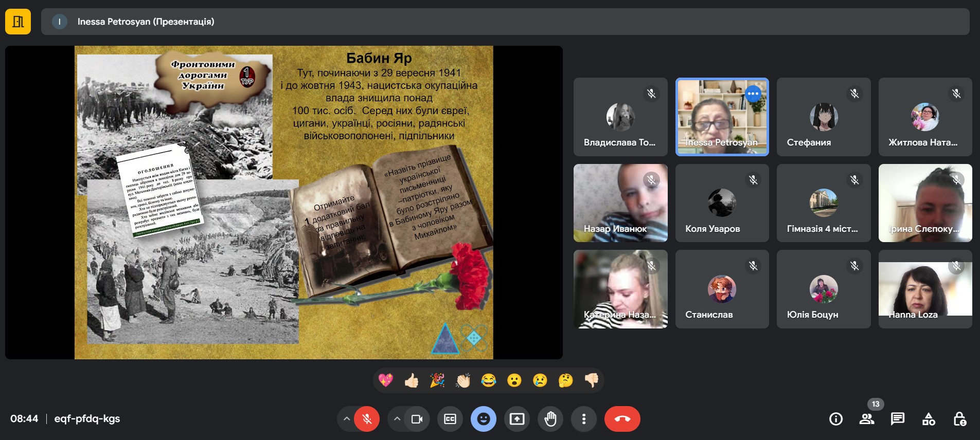
Task: Expand audio settings arrow beside microphone
Action: point(347,419)
